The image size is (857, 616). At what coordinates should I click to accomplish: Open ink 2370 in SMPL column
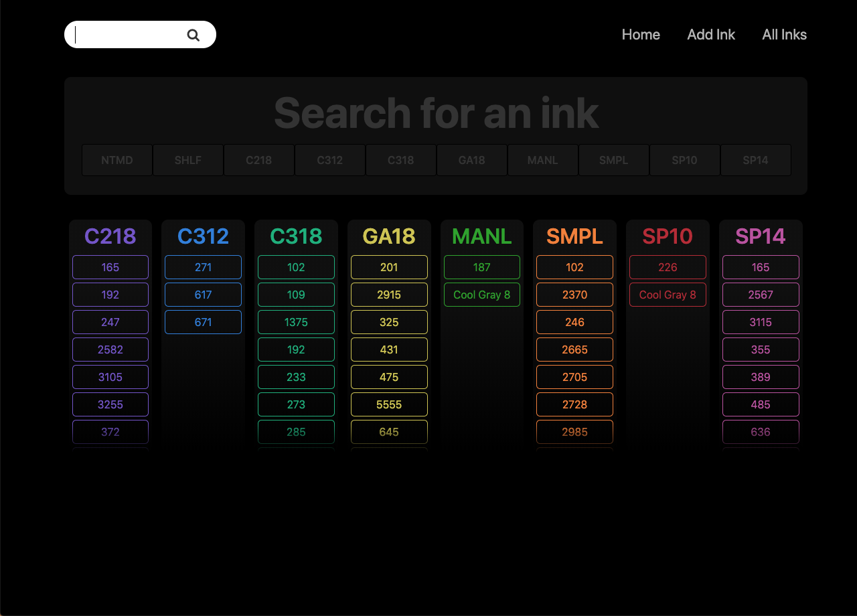click(x=574, y=295)
